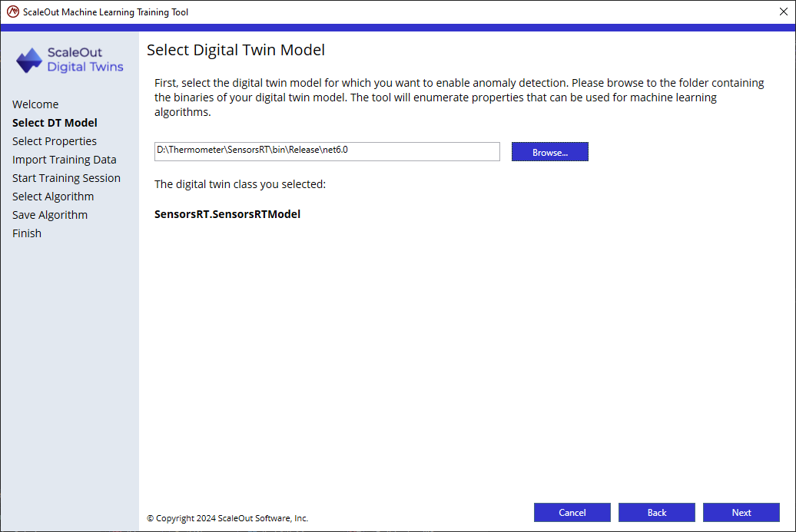
Task: Click the ScaleOut app icon in title bar
Action: [13, 12]
